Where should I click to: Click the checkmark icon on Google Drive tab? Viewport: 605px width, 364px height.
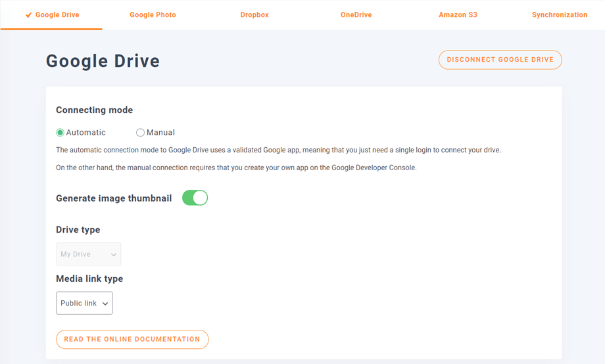pos(28,15)
